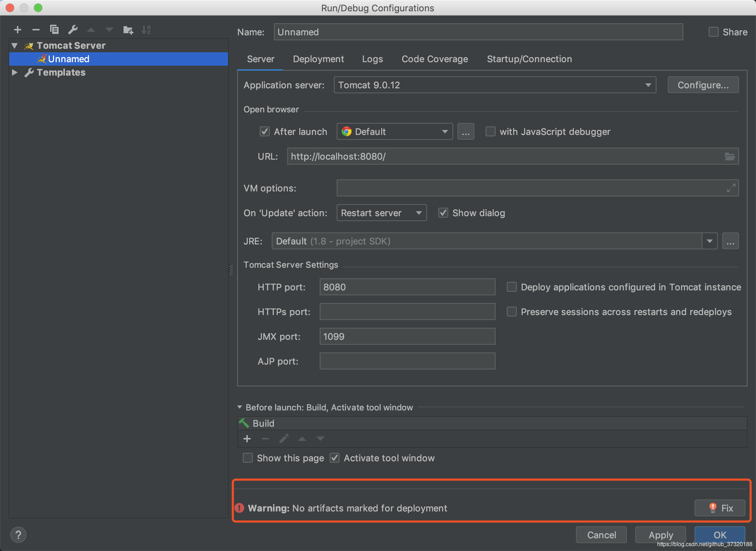The image size is (756, 551).
Task: Click JMX port field
Action: pyautogui.click(x=407, y=337)
